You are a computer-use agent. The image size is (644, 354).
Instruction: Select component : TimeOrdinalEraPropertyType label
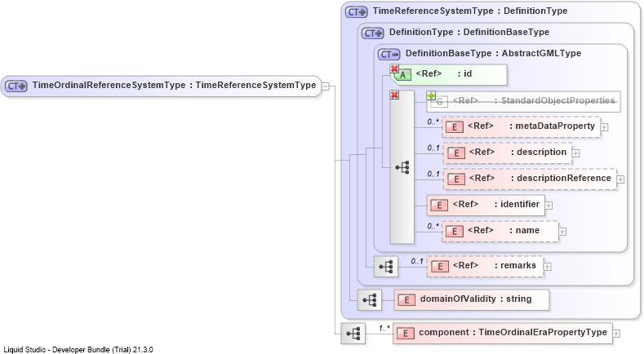click(513, 332)
